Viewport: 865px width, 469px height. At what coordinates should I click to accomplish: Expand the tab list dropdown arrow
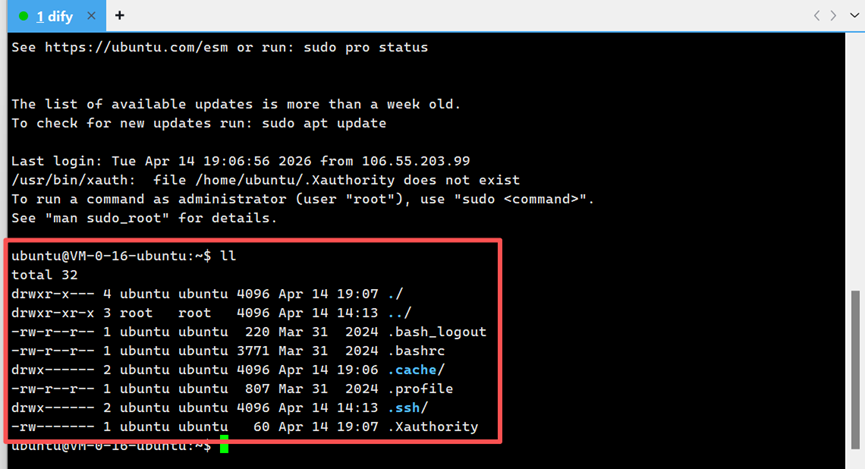pyautogui.click(x=854, y=15)
